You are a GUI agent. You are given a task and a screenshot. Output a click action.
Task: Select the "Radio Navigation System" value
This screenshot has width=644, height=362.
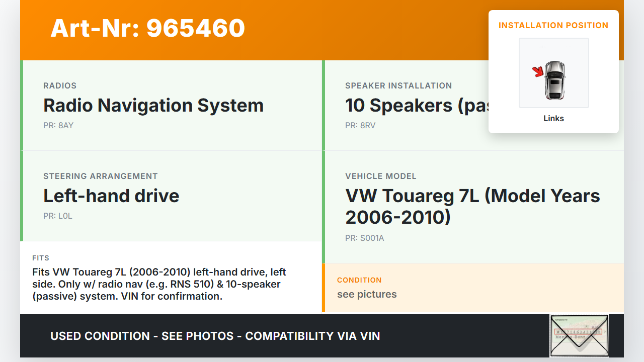(153, 106)
